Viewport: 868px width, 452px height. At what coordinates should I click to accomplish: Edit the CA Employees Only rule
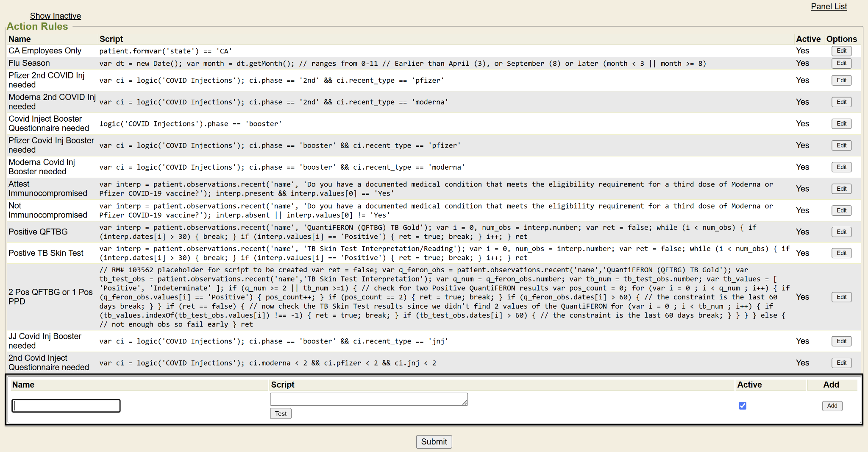[x=841, y=51]
